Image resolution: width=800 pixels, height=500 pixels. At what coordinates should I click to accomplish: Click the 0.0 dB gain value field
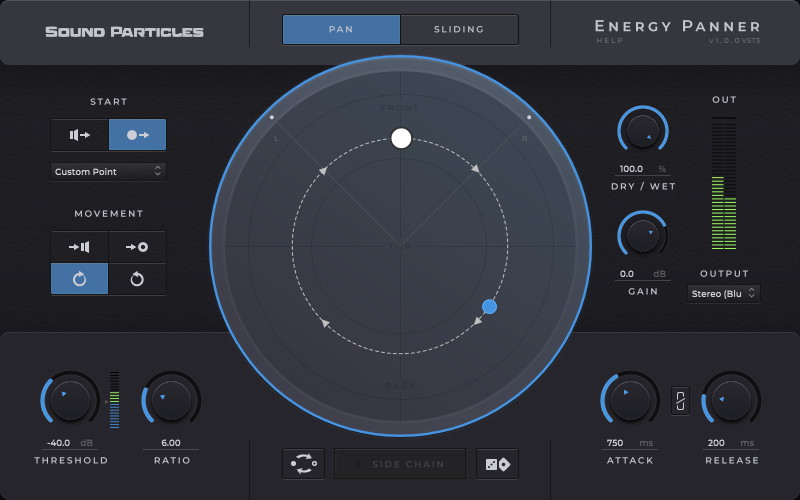[643, 274]
